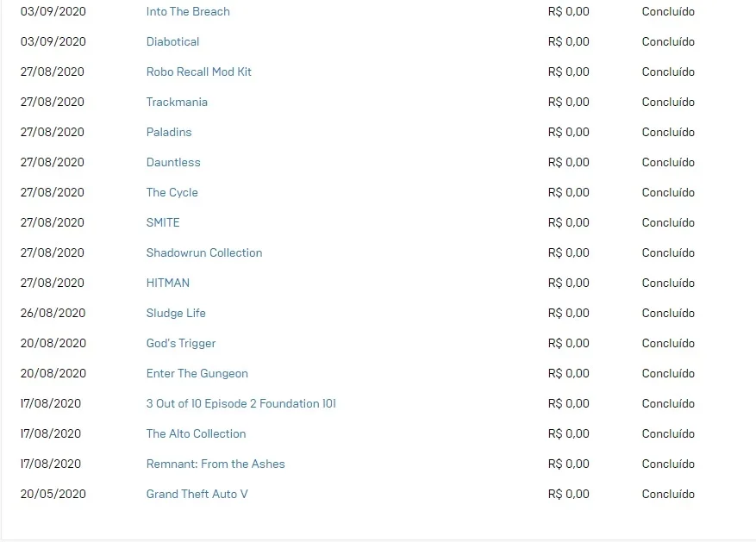Open the Diabotical transaction link
This screenshot has height=542, width=756.
click(172, 42)
